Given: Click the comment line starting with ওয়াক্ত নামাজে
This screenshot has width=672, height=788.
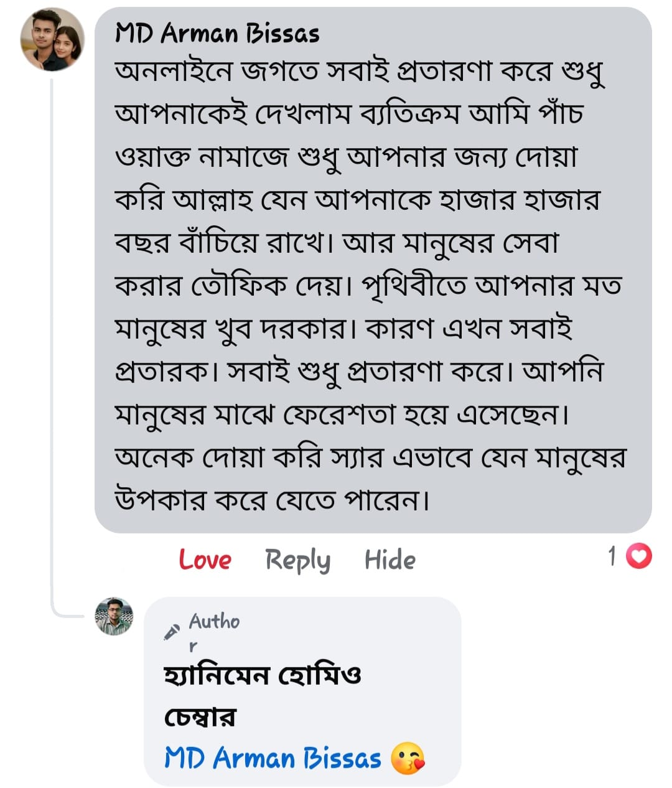Looking at the screenshot, I should point(346,157).
